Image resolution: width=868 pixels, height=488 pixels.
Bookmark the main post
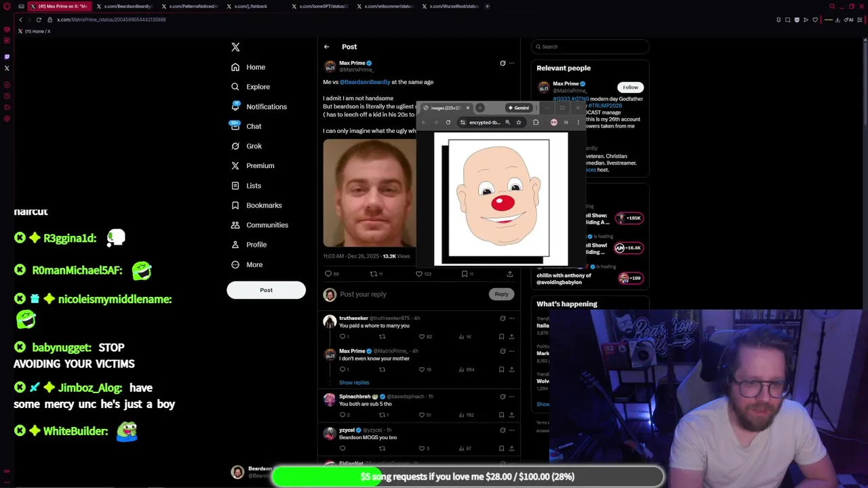(x=464, y=274)
